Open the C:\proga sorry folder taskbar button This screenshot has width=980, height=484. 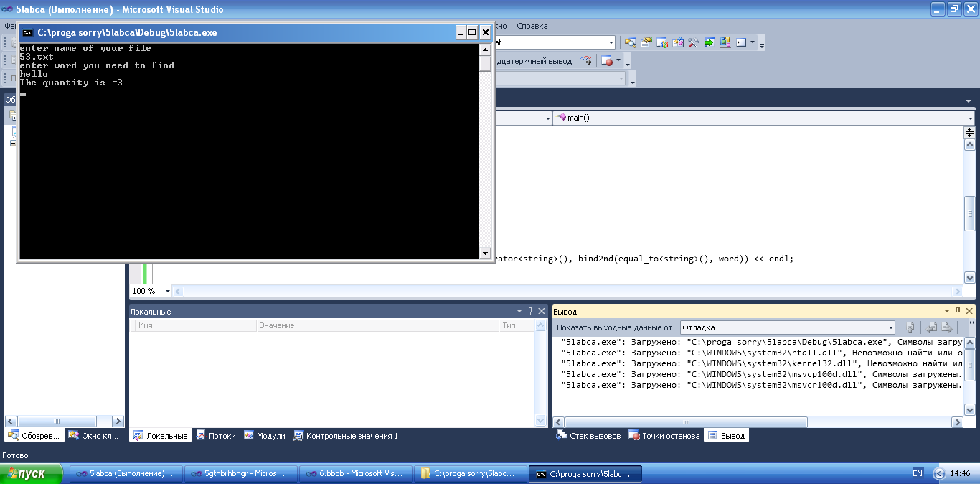pos(470,474)
